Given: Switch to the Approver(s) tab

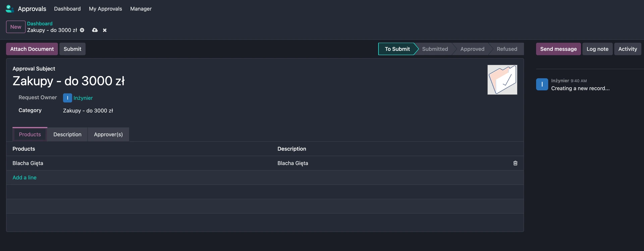Looking at the screenshot, I should coord(108,134).
